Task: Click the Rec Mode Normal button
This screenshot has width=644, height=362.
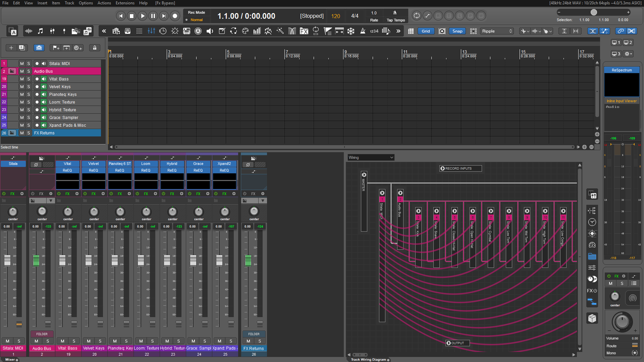Action: point(196,20)
